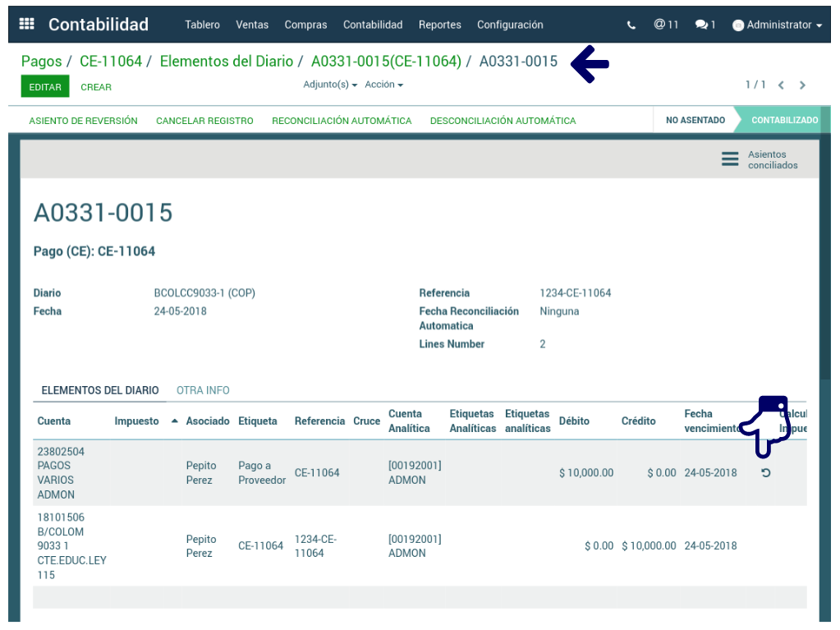Open the @11 mentions notifications

point(666,25)
